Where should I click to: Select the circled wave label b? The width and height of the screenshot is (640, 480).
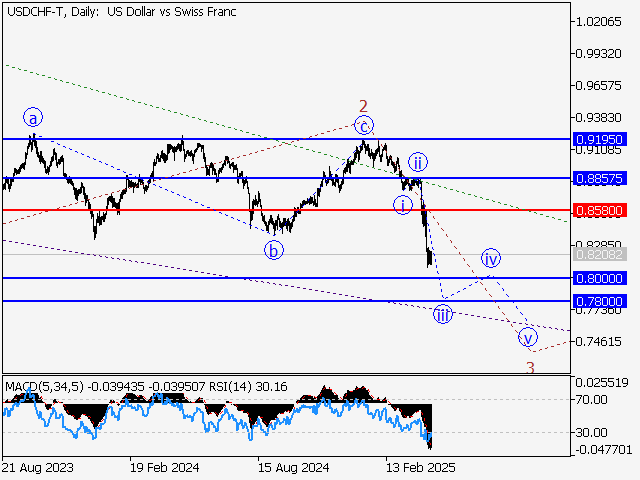point(274,250)
